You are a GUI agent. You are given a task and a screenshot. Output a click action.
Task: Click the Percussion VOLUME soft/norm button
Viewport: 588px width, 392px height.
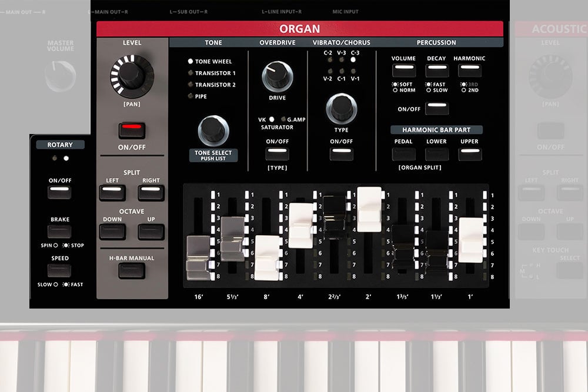coord(404,69)
